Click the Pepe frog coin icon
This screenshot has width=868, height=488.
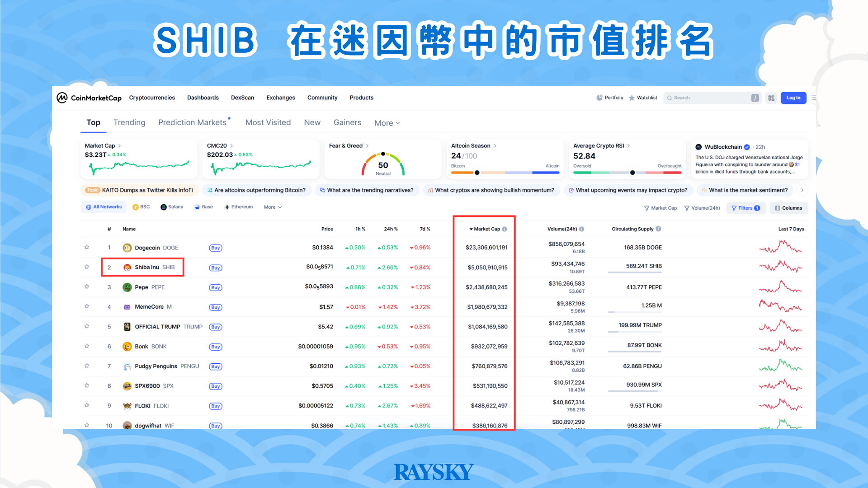(127, 287)
